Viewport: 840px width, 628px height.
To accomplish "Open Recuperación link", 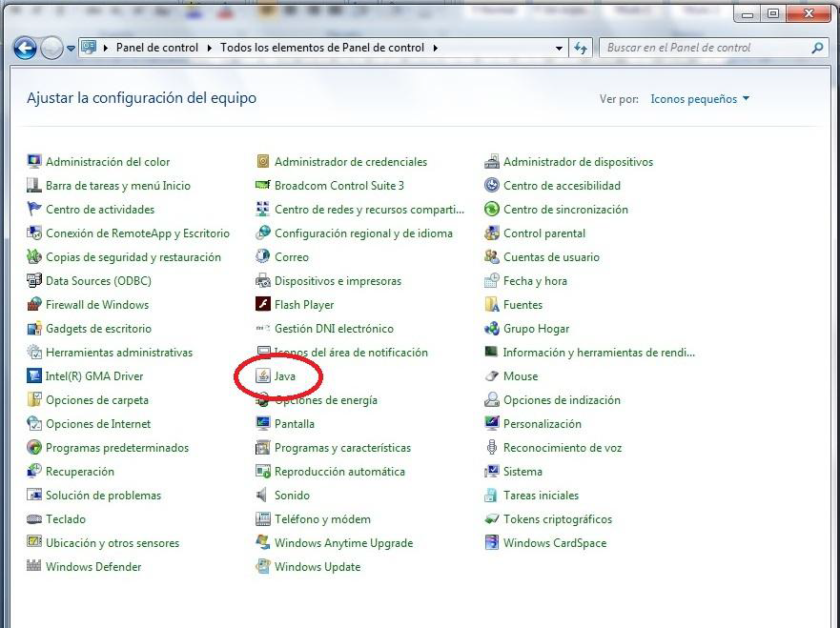I will [80, 471].
